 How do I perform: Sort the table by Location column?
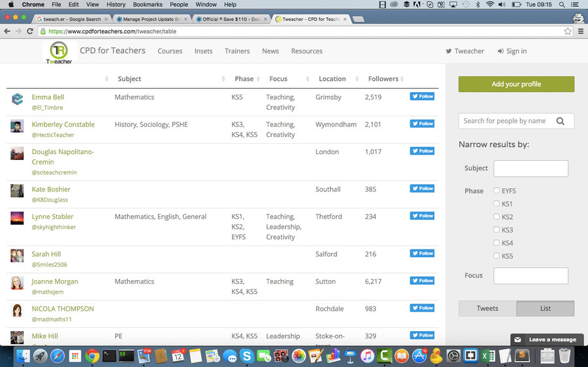click(333, 79)
